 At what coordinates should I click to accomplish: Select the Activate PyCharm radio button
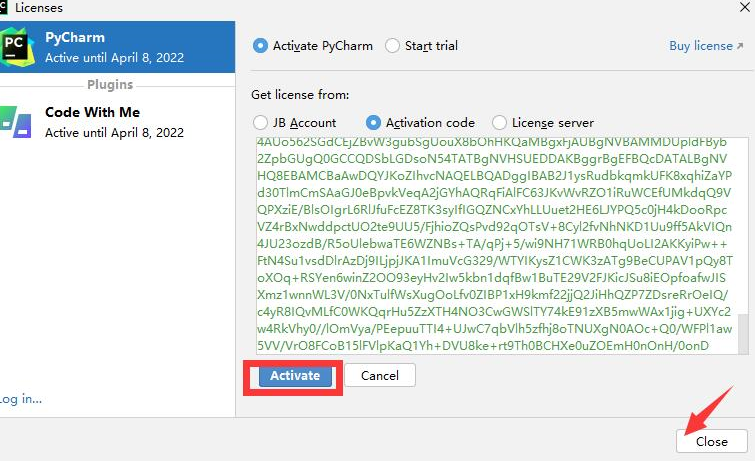click(x=260, y=46)
